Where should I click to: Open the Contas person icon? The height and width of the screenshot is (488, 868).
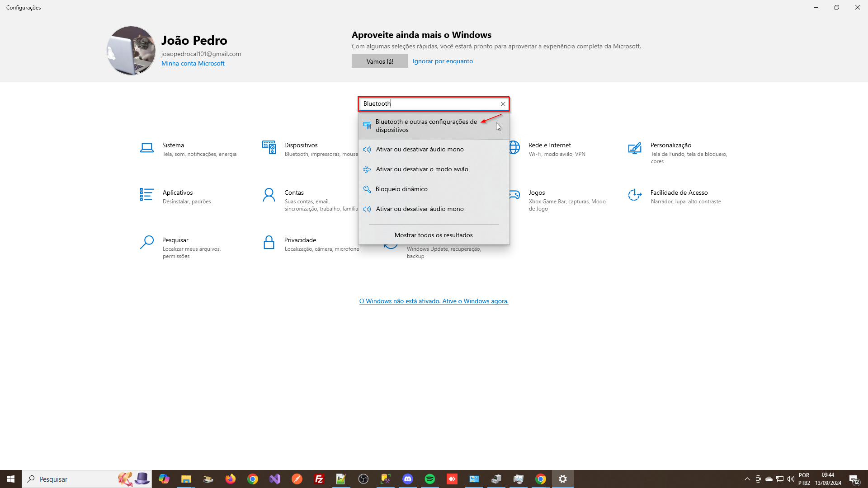point(269,195)
